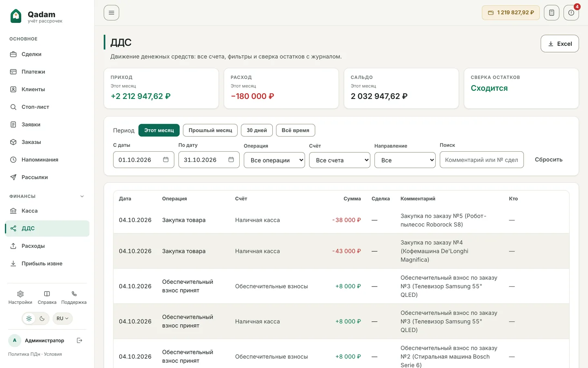Open Клиенты page
588x368 pixels.
tap(47, 90)
